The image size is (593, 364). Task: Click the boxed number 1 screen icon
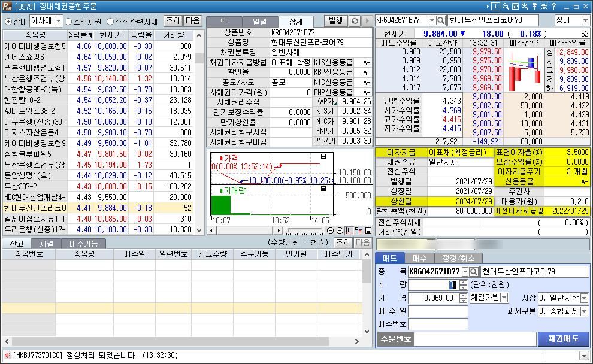[495, 7]
